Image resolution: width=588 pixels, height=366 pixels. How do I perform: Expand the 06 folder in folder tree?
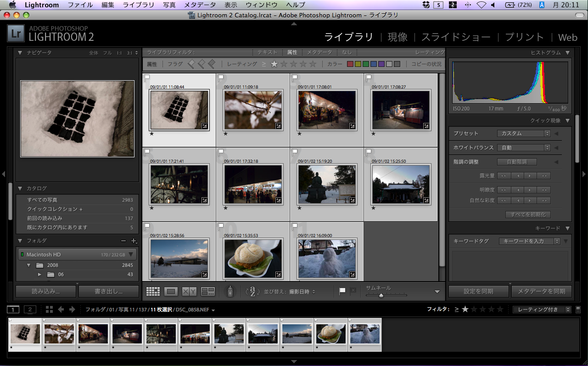pos(39,274)
